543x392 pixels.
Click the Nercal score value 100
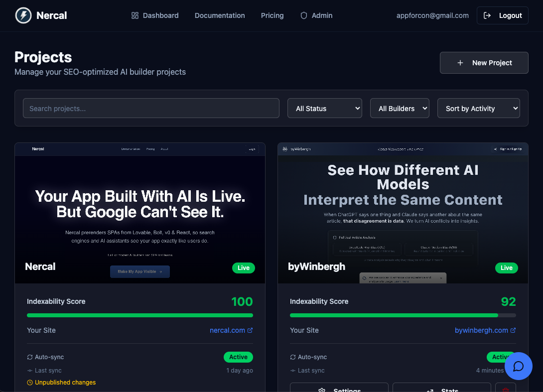[x=242, y=302]
